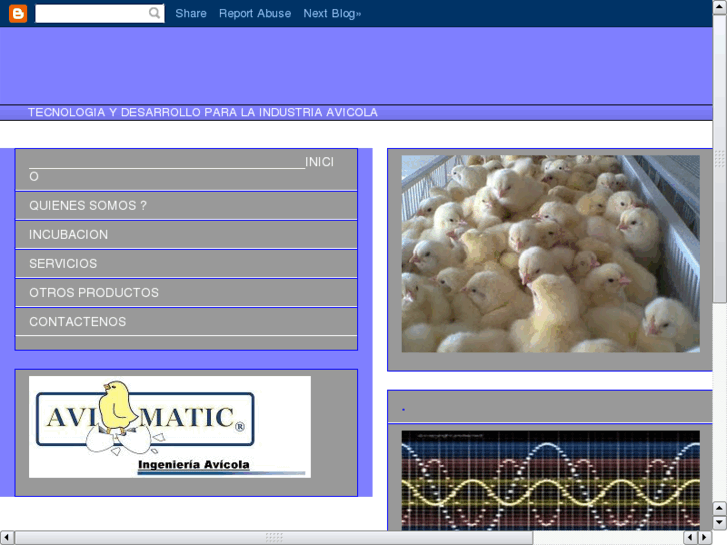Click the baby chicks photo
The image size is (727, 545).
[x=550, y=254]
